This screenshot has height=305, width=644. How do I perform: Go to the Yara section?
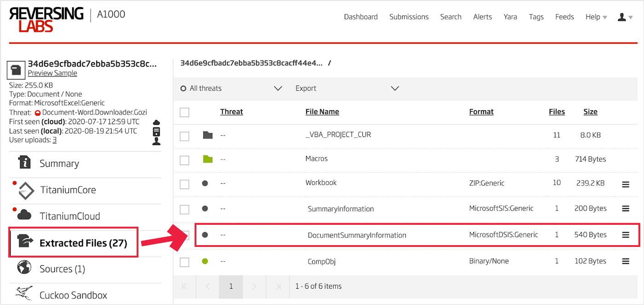click(510, 17)
